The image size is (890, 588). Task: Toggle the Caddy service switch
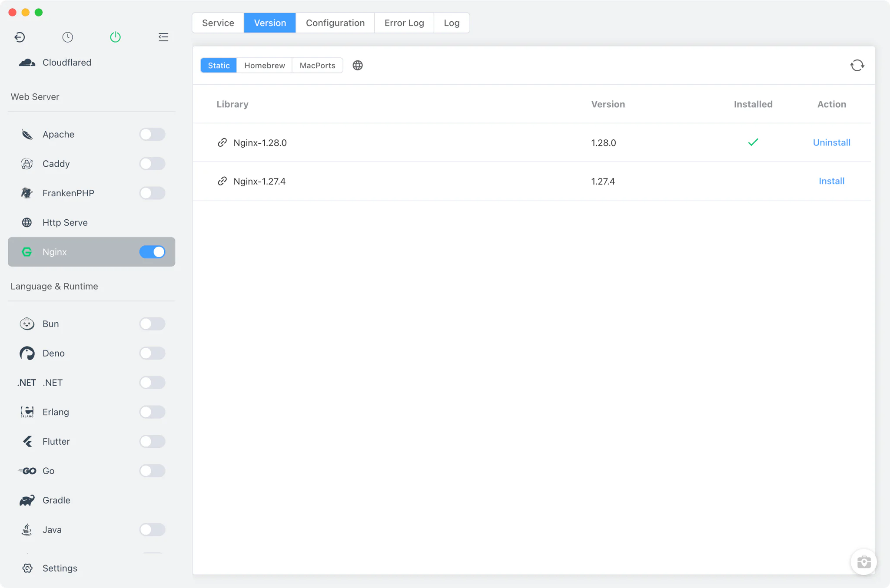(152, 164)
